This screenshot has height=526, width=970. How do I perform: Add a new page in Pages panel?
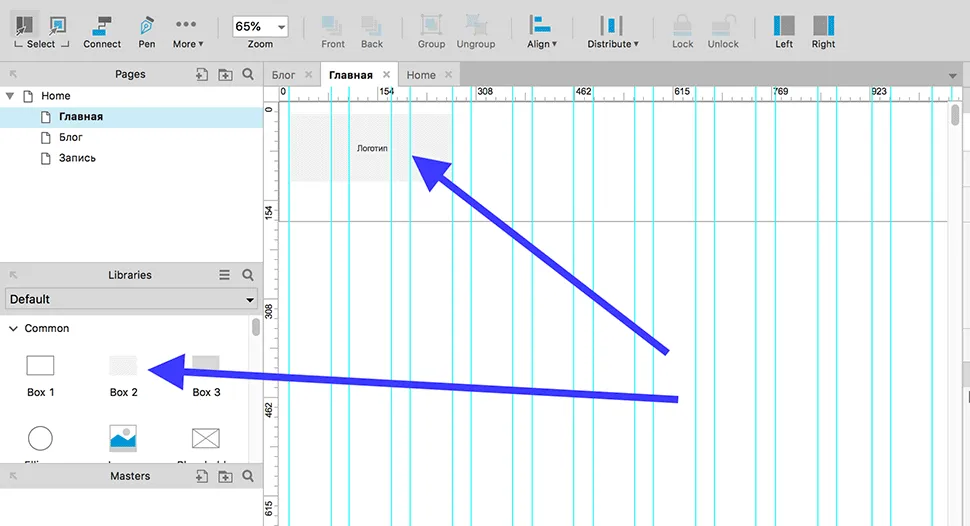point(201,75)
